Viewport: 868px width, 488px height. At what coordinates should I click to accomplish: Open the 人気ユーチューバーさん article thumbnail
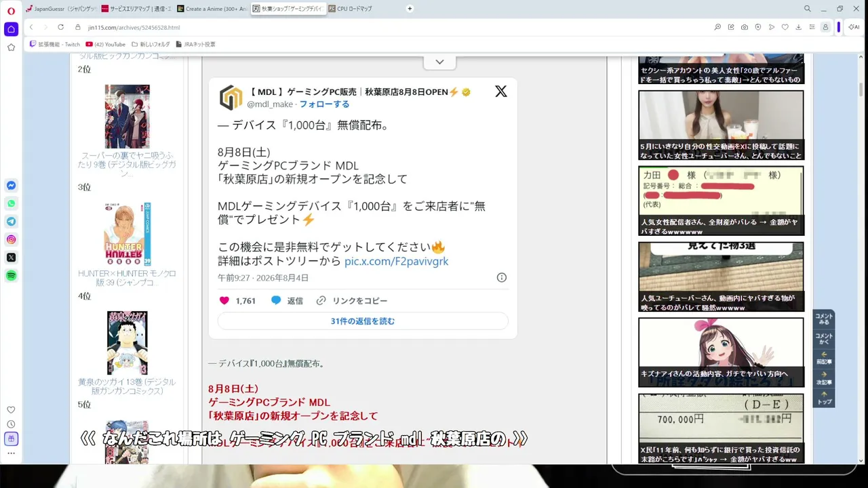click(721, 277)
